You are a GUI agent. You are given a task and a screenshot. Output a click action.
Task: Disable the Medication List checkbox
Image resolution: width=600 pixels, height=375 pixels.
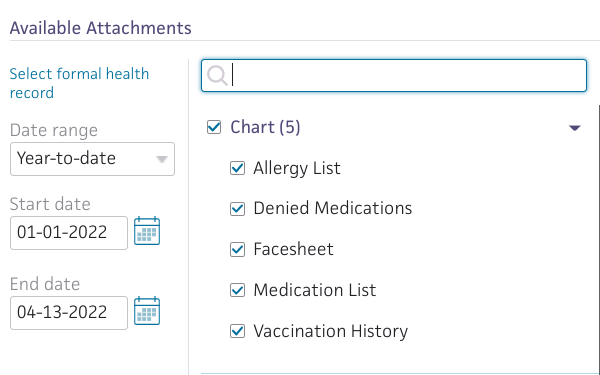[x=237, y=290]
